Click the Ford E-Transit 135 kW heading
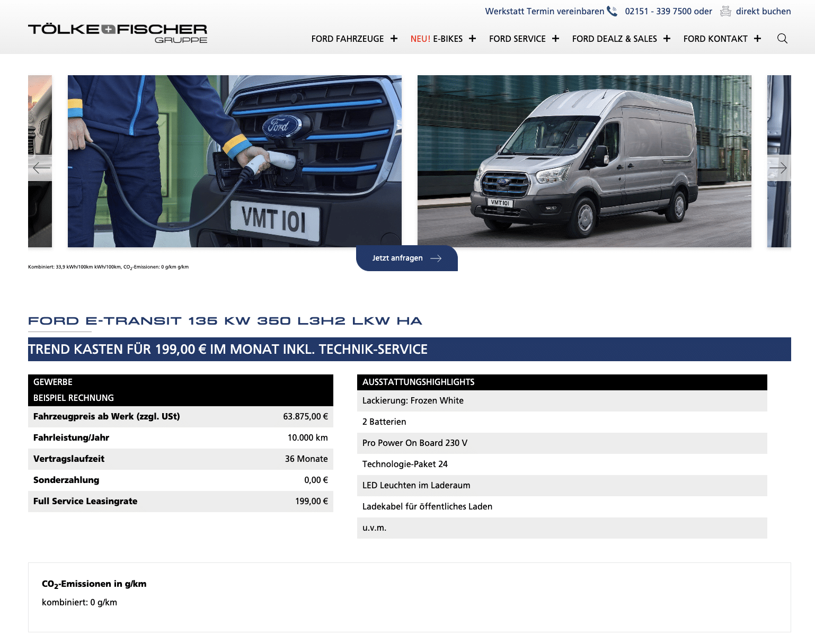 click(x=225, y=321)
